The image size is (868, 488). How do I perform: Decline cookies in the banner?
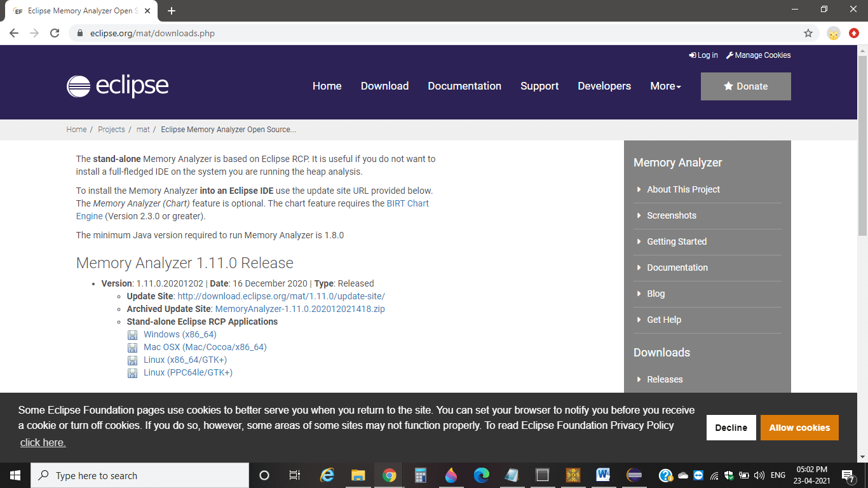731,428
